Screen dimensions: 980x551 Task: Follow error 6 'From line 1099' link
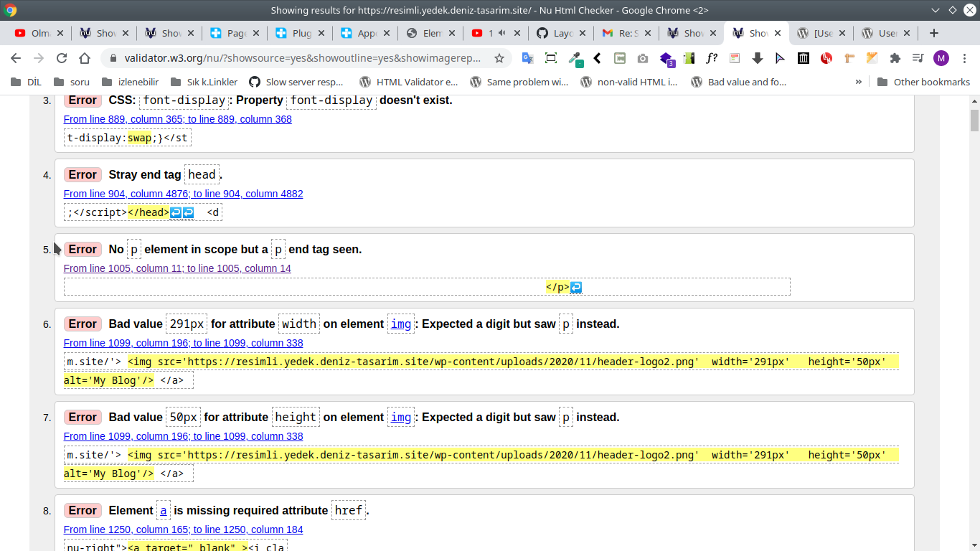(183, 343)
